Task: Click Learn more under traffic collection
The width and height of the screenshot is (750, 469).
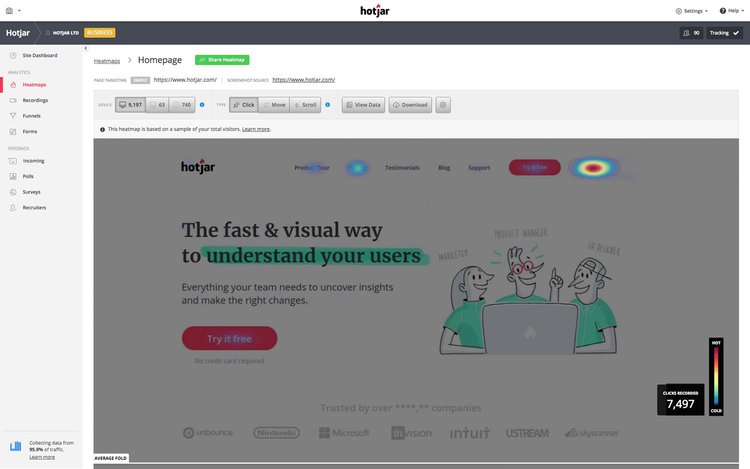Action: (x=42, y=457)
